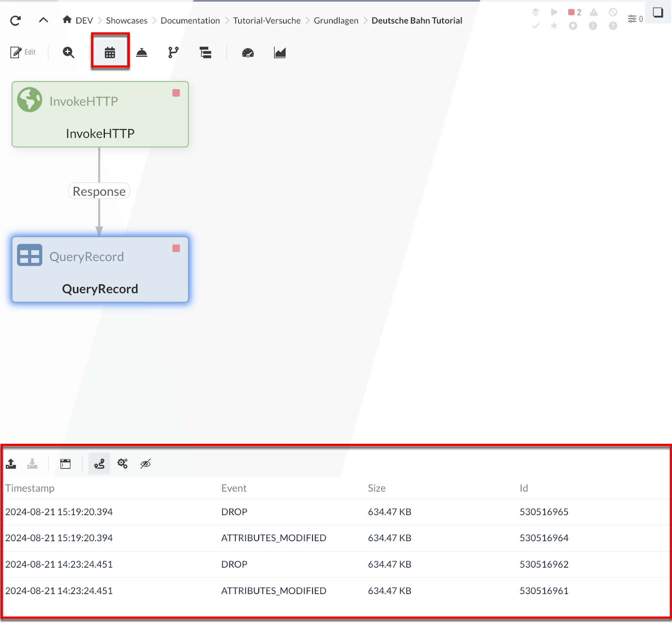Toggle the route path view in events panel
Viewport: 672px width, 623px height.
coord(99,464)
